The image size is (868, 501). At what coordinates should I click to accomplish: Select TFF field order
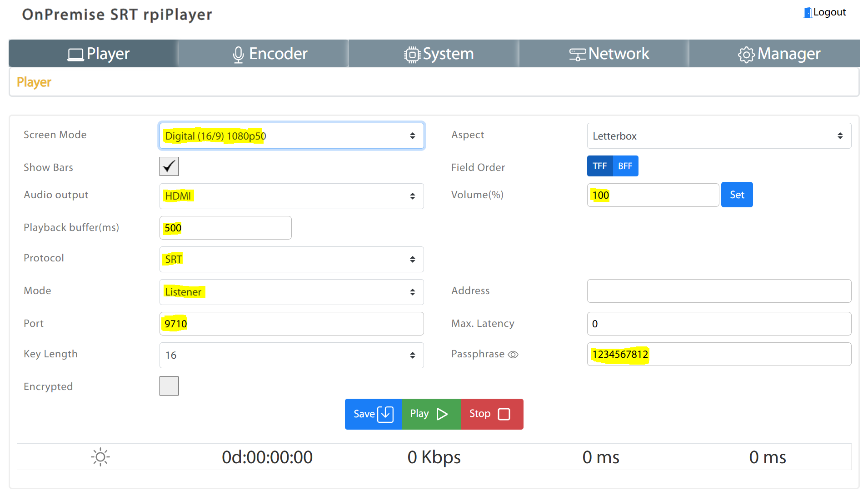[600, 166]
